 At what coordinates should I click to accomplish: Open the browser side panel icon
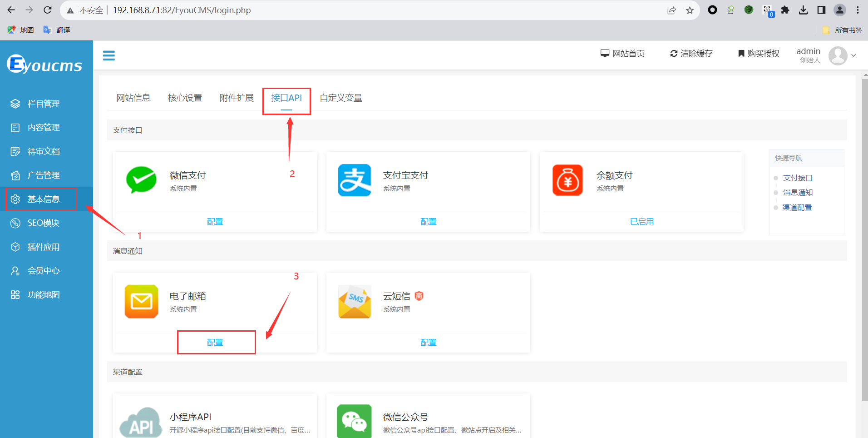[821, 10]
